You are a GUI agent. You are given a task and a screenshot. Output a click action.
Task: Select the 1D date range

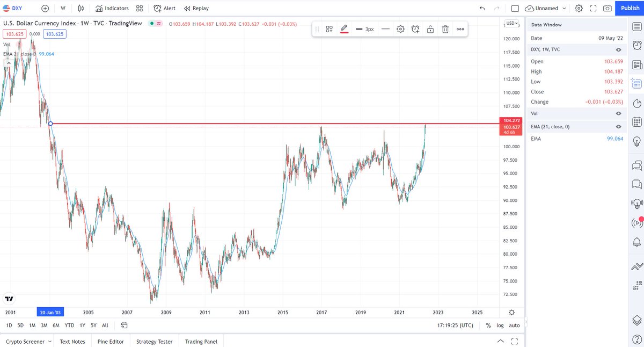pos(9,325)
